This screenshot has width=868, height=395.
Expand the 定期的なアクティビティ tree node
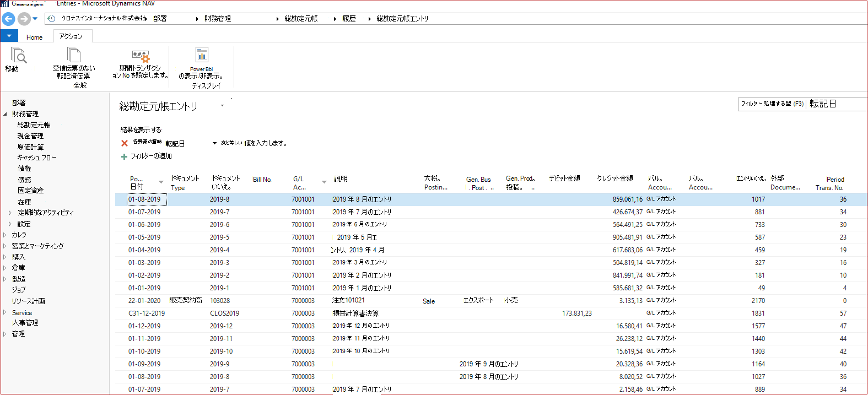[x=10, y=213]
